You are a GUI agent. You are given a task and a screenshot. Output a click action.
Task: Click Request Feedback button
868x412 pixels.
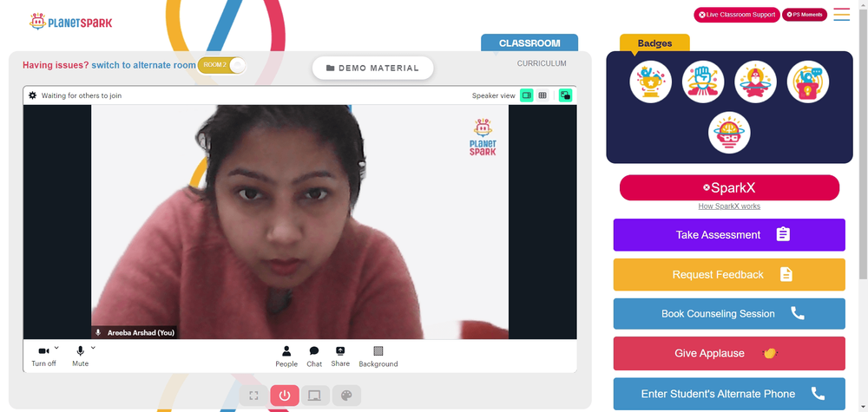click(x=729, y=274)
